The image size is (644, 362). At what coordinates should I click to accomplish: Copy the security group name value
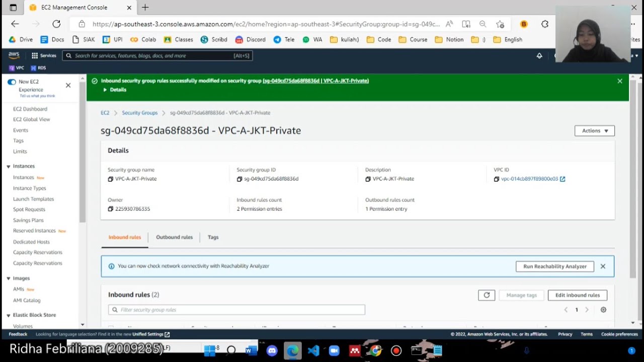click(111, 179)
